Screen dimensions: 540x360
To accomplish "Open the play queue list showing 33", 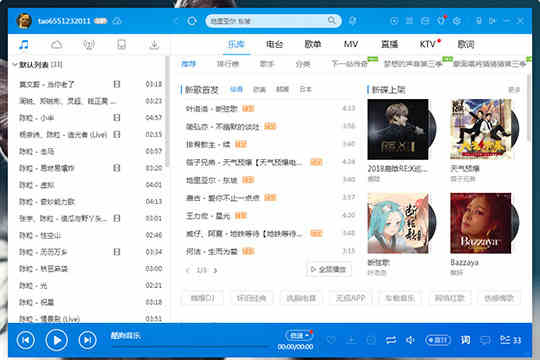I will pos(510,340).
